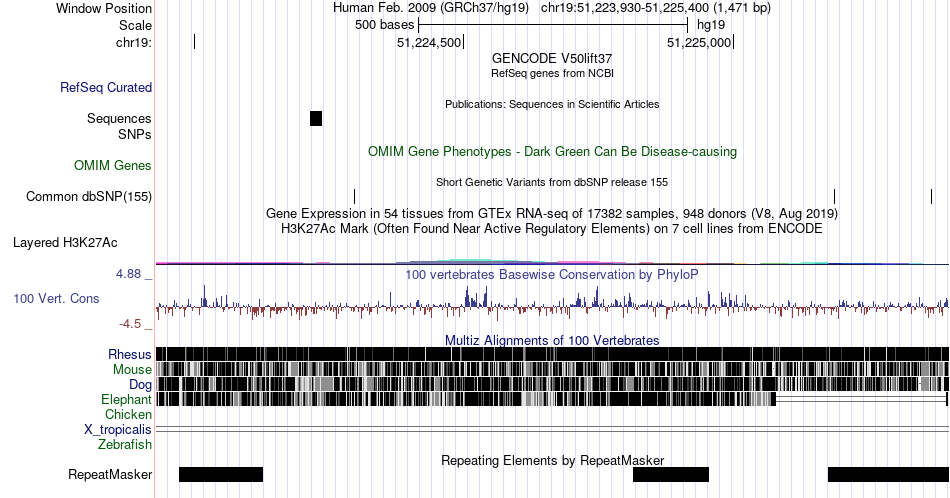Click the chr19: ruler label
This screenshot has height=498, width=950.
134,42
